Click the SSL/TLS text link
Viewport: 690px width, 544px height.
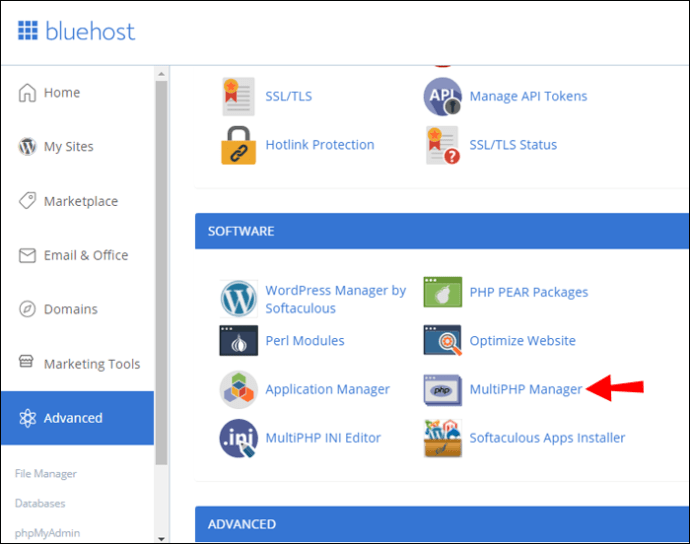[288, 97]
